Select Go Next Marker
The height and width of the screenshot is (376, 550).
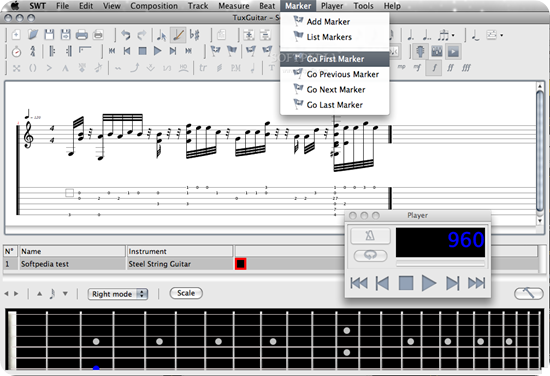pyautogui.click(x=335, y=89)
